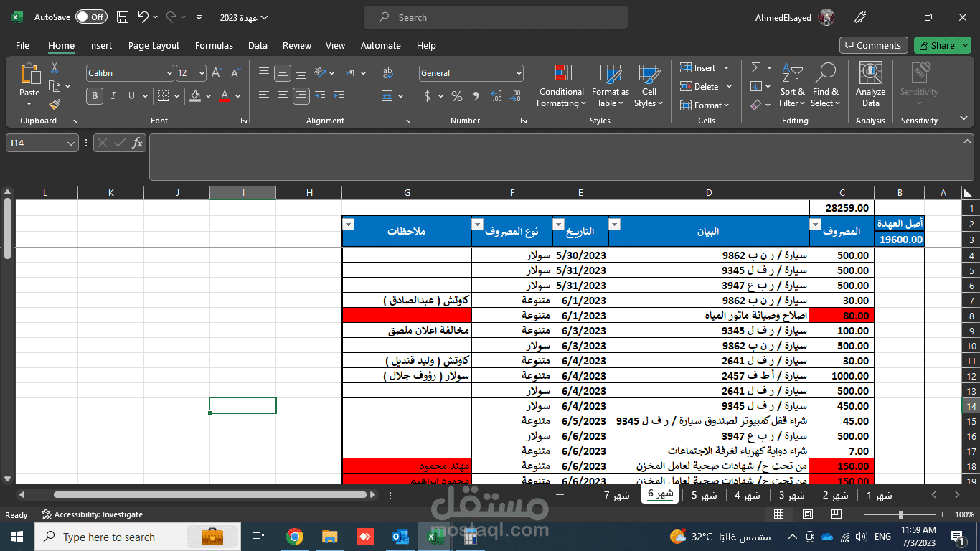This screenshot has height=551, width=980.
Task: Open Sort & Filter
Action: click(792, 85)
